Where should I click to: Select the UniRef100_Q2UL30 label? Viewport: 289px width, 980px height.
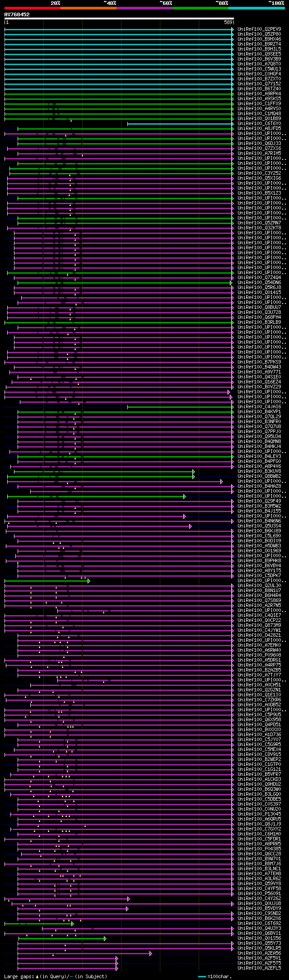[x=259, y=585]
